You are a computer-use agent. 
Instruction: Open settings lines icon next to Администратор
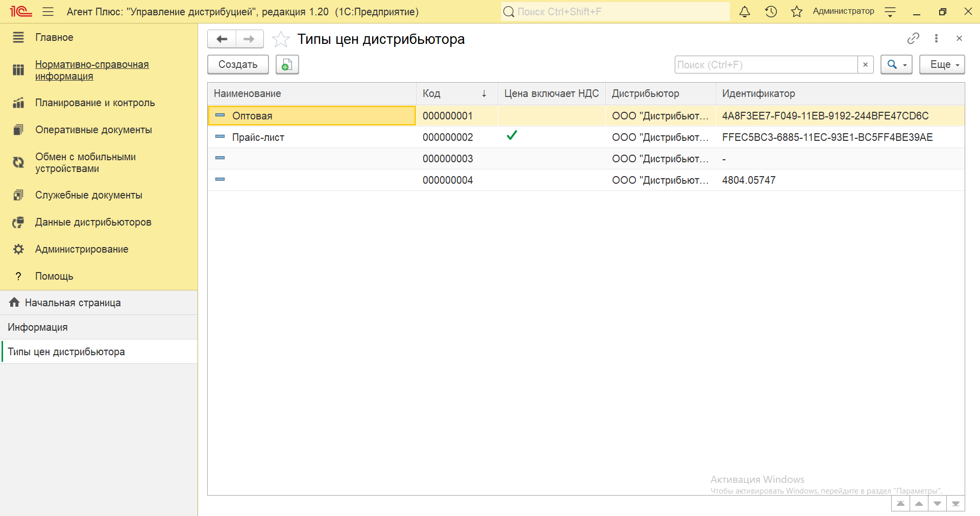coord(890,11)
